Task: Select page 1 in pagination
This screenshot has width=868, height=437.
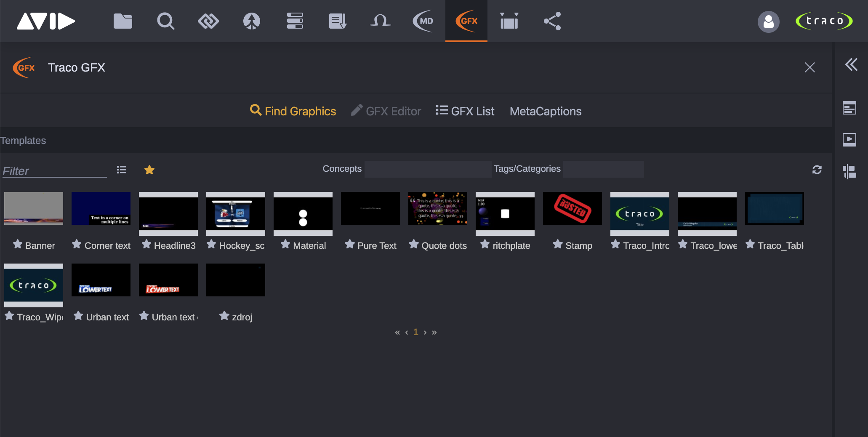Action: pos(416,332)
